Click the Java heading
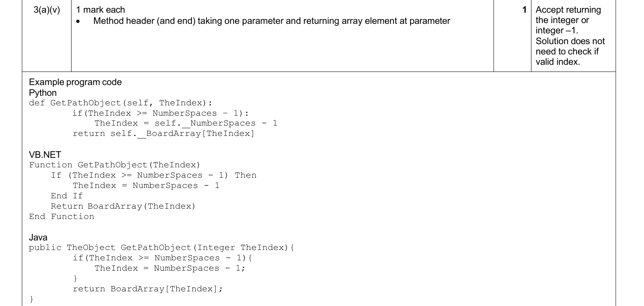Image resolution: width=644 pixels, height=306 pixels. pos(38,237)
